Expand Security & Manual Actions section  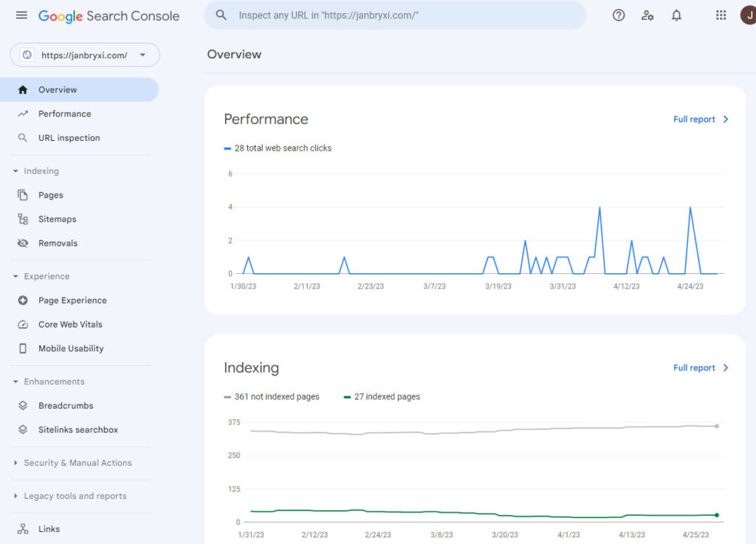[x=16, y=463]
